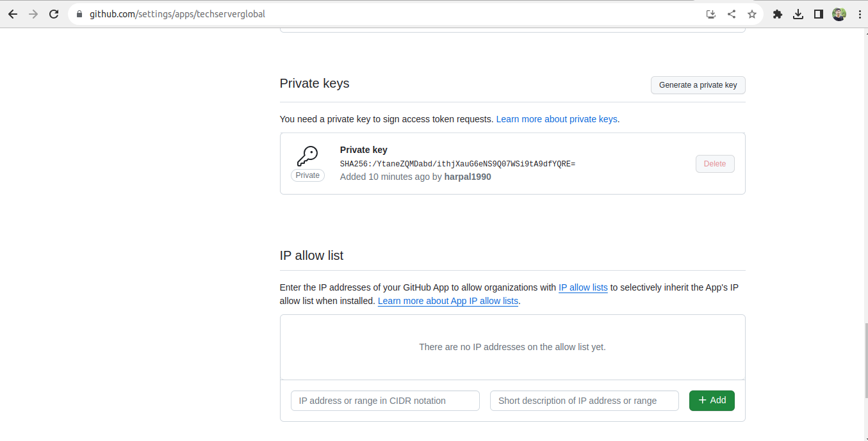The height and width of the screenshot is (441, 868).
Task: Delete the private key
Action: click(715, 164)
